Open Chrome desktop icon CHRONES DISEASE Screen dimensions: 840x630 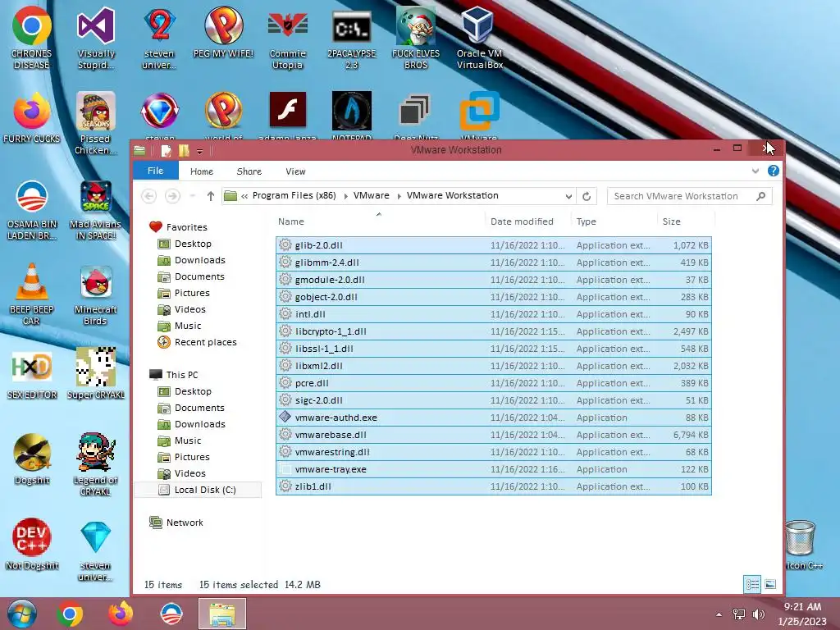tap(32, 38)
